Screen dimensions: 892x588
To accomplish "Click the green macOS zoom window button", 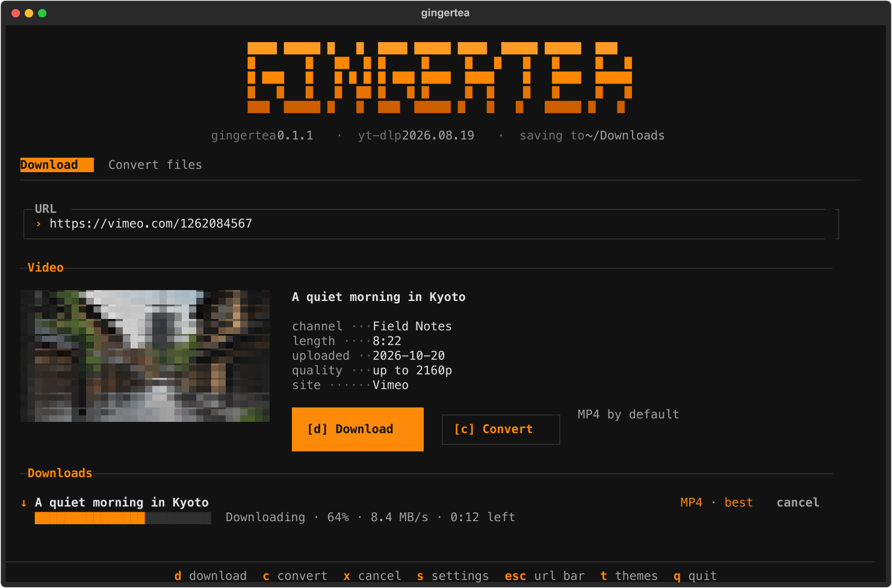I will 42,13.
